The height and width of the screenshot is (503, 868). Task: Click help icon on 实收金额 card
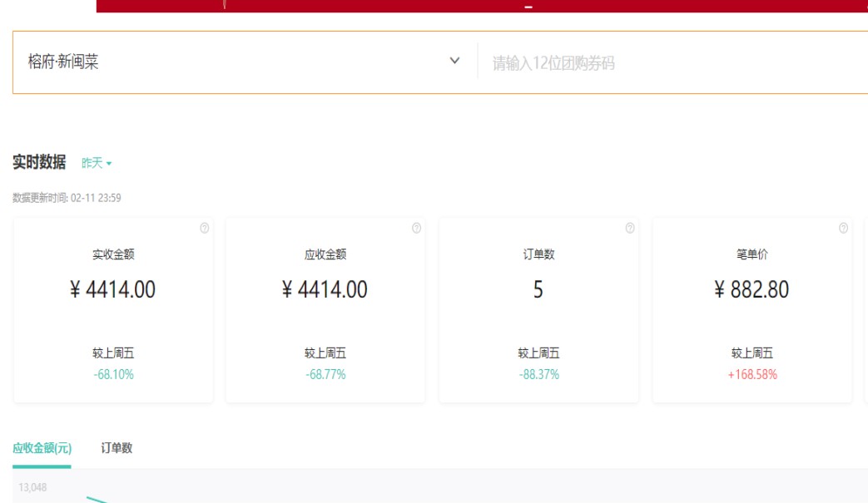pos(205,229)
